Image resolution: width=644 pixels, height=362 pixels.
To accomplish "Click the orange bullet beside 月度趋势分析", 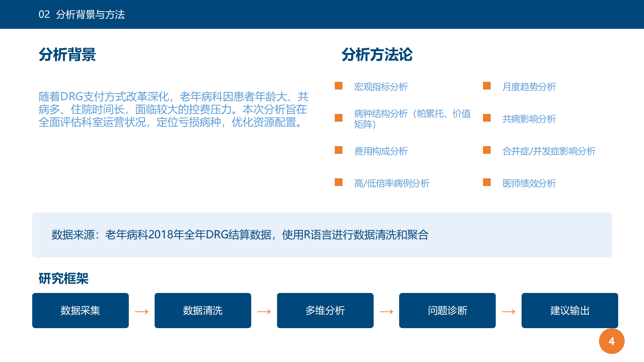I will 487,86.
